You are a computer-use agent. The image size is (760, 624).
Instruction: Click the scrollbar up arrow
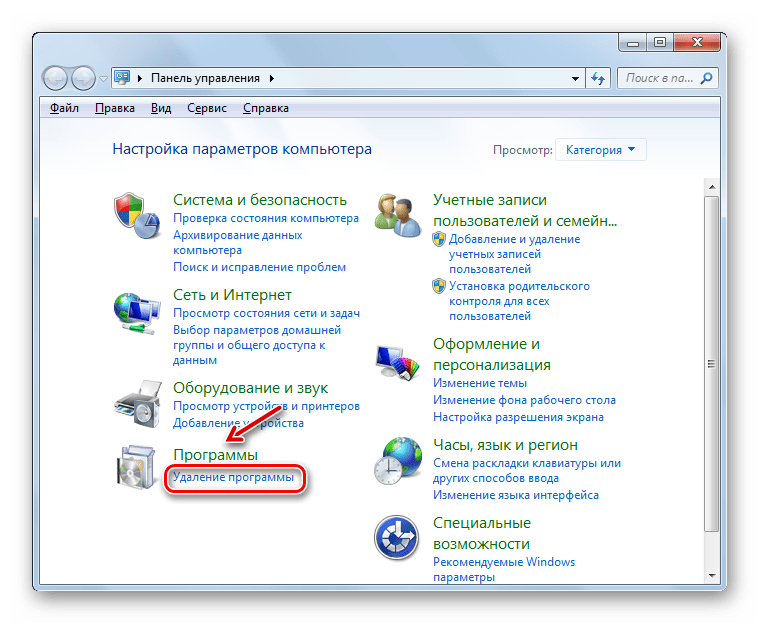(712, 187)
